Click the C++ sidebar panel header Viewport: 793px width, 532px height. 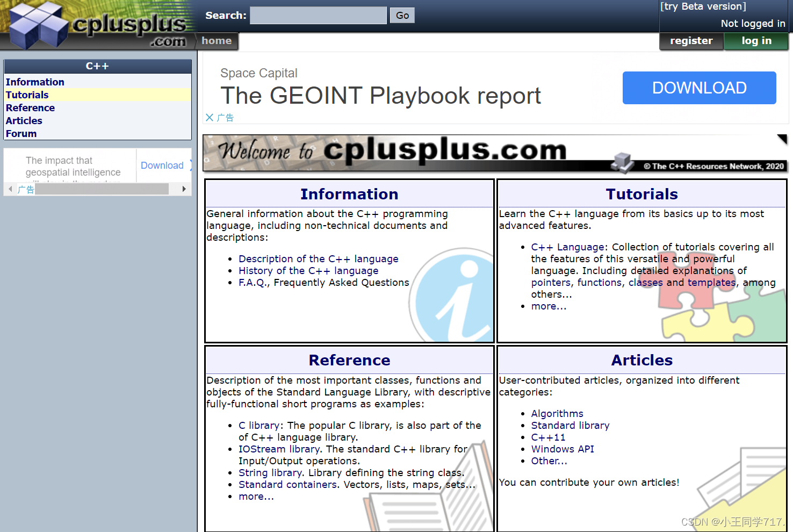click(97, 66)
